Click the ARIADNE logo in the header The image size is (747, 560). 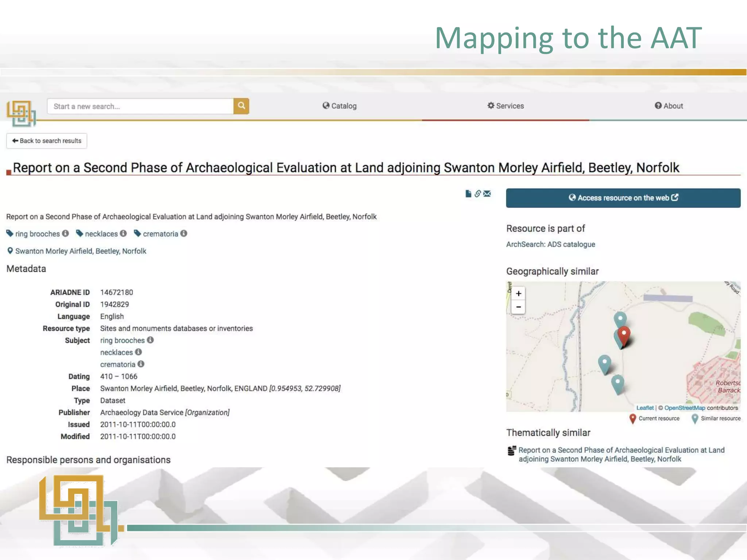click(x=21, y=113)
